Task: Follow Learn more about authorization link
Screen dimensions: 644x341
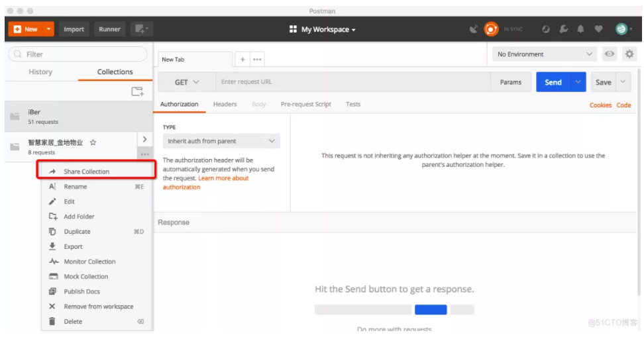Action: click(x=206, y=183)
